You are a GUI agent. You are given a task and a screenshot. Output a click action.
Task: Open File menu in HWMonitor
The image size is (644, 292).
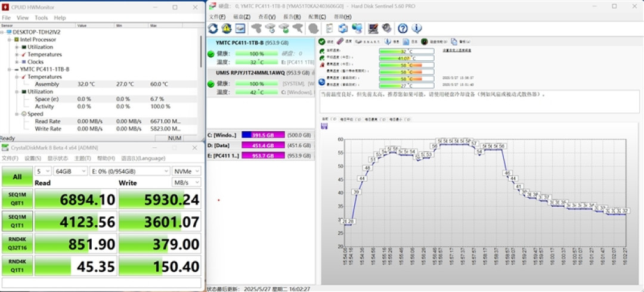point(6,18)
